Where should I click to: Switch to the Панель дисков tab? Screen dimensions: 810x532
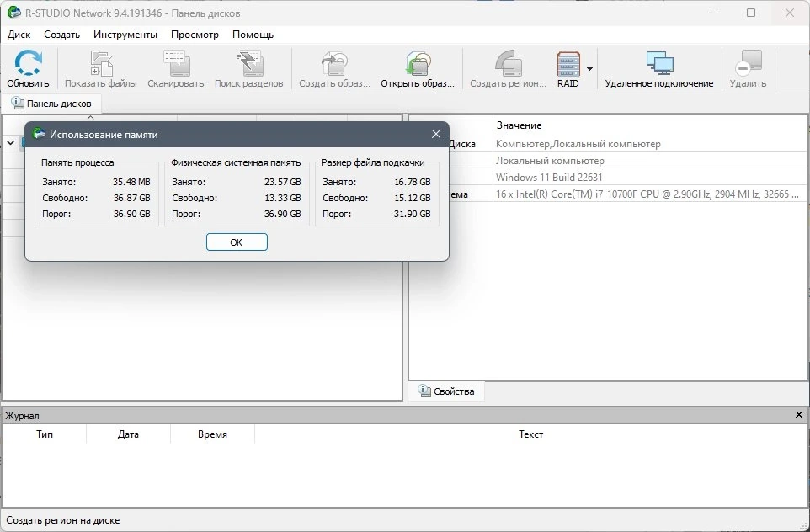click(x=51, y=104)
